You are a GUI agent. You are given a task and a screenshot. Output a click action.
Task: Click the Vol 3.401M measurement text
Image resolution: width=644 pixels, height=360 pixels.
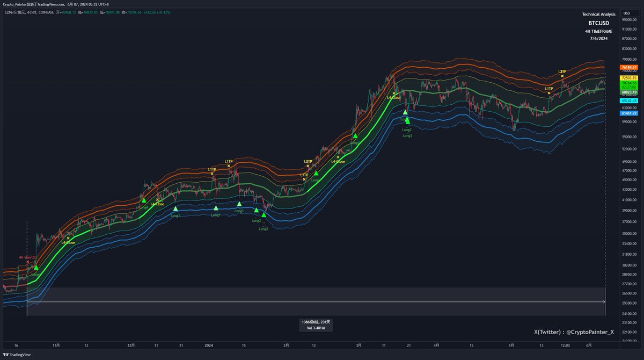click(x=317, y=327)
